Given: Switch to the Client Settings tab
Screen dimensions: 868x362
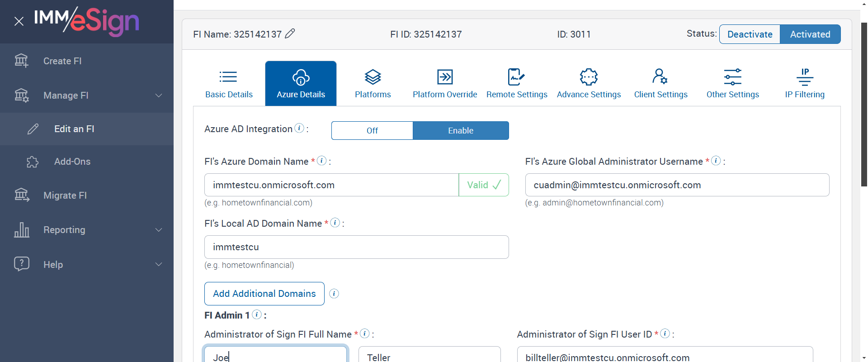Looking at the screenshot, I should point(661,84).
